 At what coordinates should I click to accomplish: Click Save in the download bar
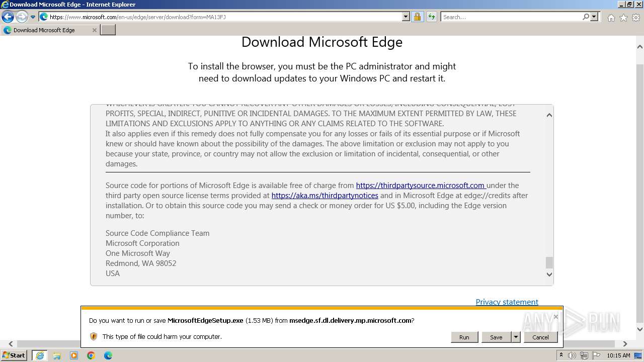coord(496,337)
